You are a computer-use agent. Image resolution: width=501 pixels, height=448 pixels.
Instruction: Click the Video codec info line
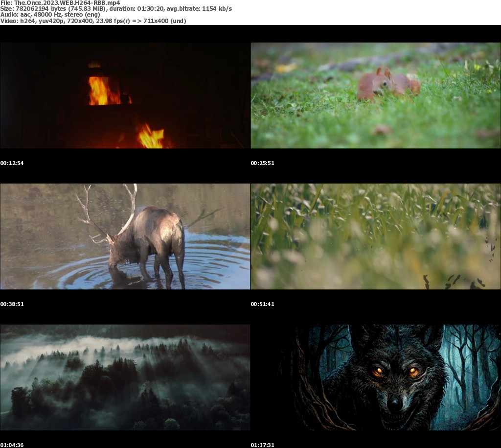tap(93, 21)
